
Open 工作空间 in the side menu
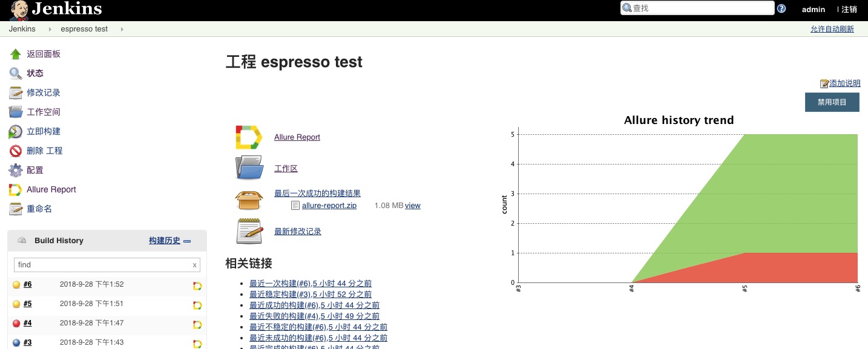[x=44, y=112]
